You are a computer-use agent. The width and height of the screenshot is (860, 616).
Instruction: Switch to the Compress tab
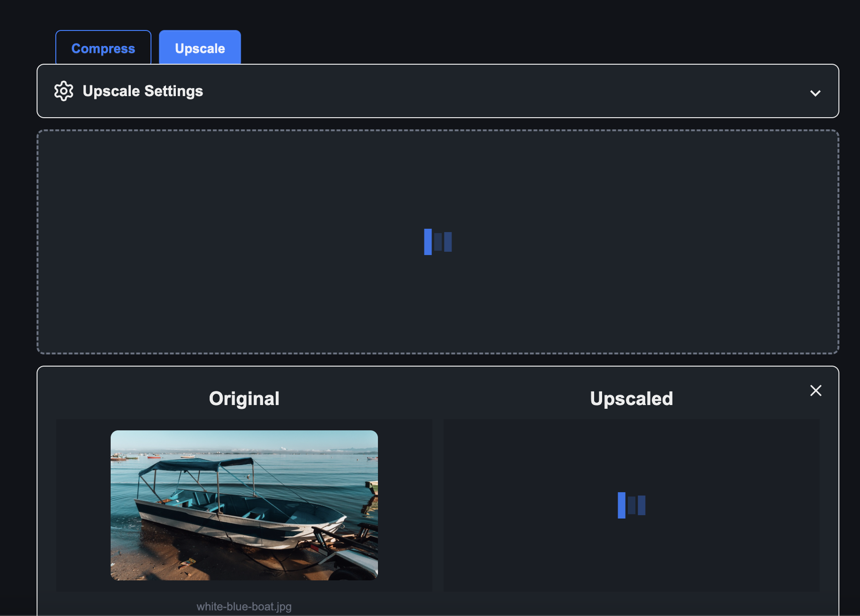click(103, 48)
